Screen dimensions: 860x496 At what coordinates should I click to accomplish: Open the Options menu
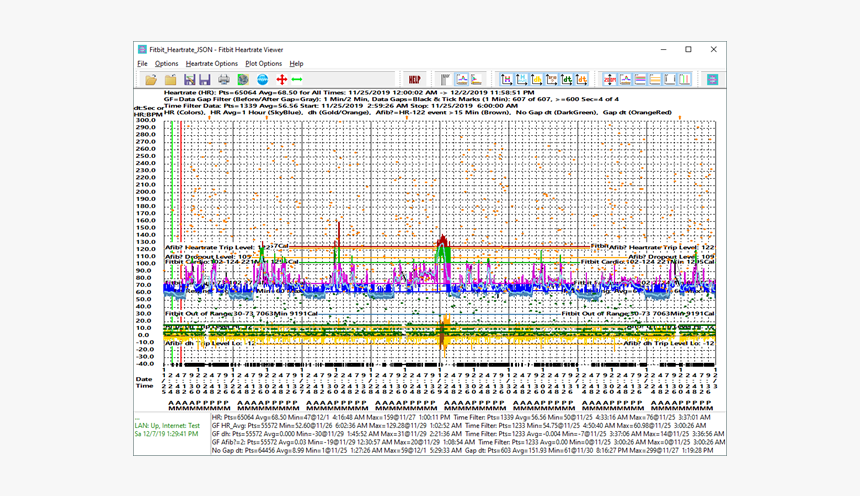[x=166, y=64]
